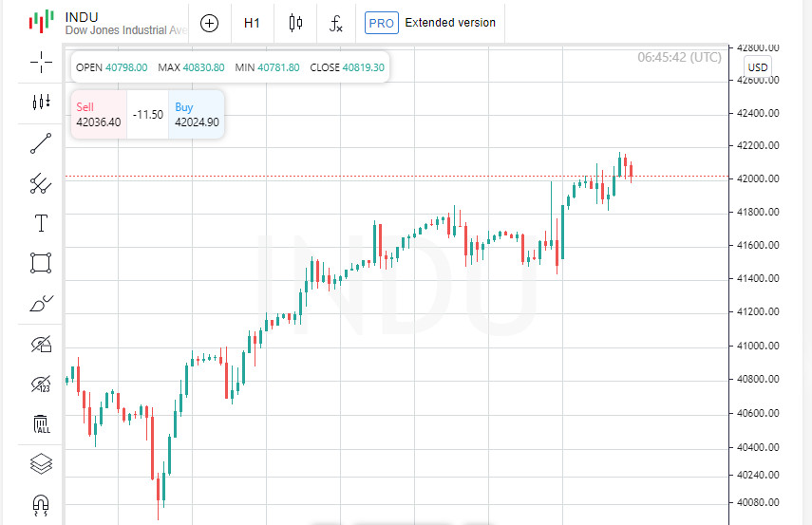Open the object layers panel
This screenshot has height=525, width=812.
(41, 464)
